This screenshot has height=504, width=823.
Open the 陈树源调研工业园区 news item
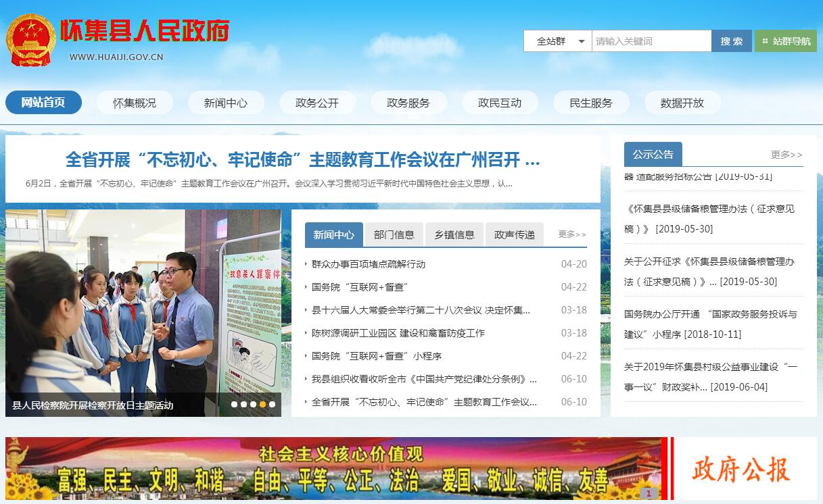(398, 333)
